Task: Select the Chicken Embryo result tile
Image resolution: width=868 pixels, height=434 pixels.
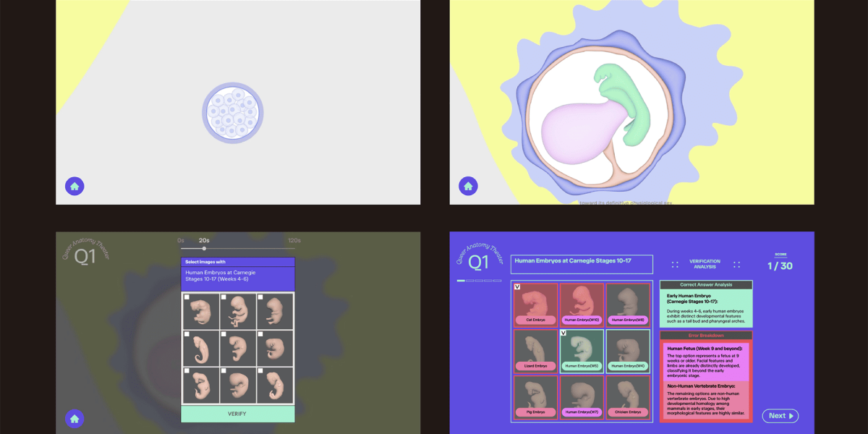Action: pyautogui.click(x=628, y=398)
